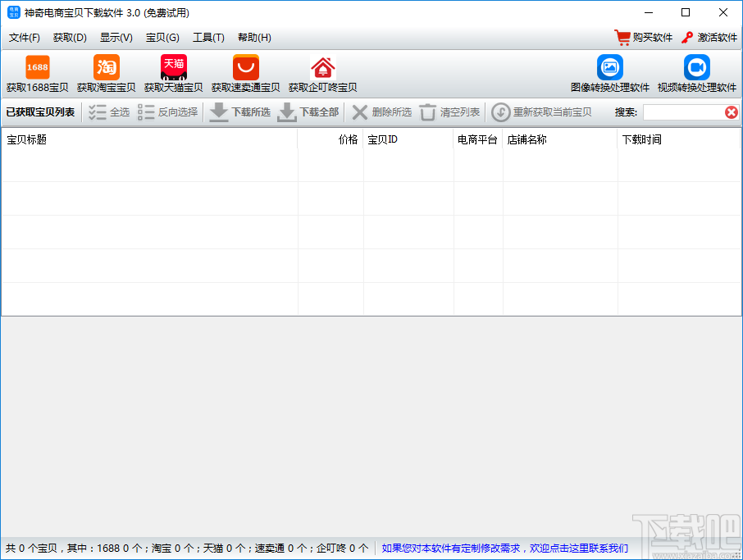Click the 获取天猫宝贝 icon

coord(173,67)
